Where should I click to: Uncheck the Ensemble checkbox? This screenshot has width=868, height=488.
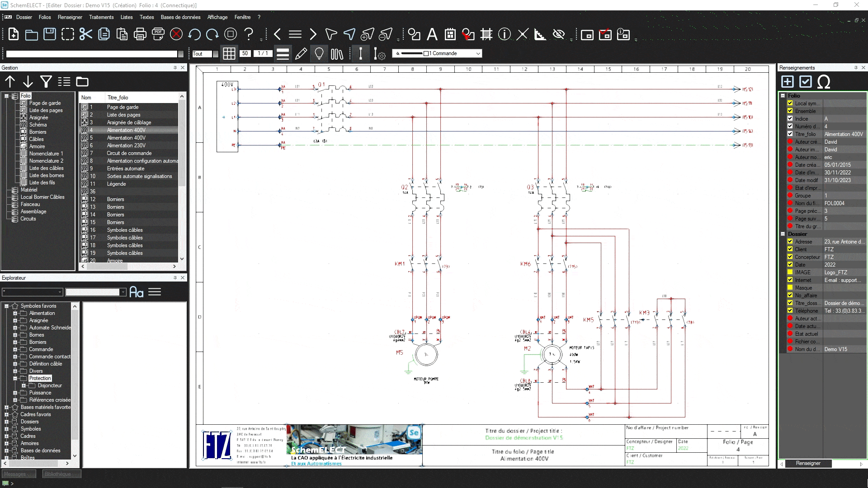790,111
